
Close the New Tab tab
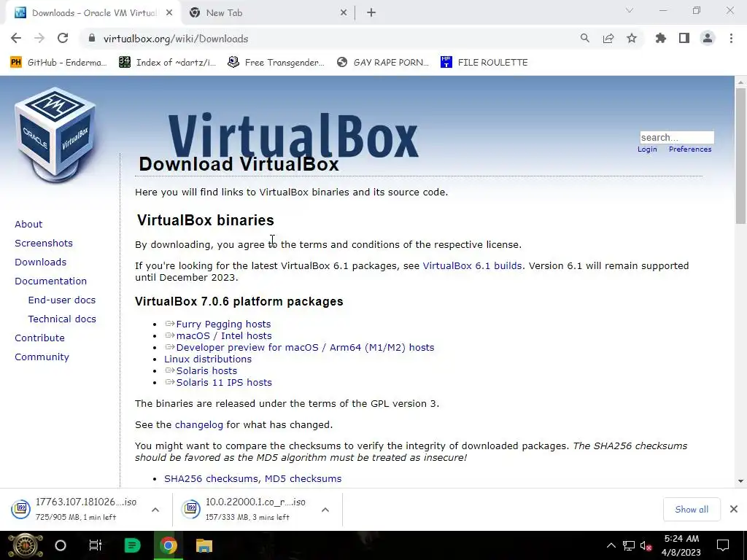pos(344,13)
